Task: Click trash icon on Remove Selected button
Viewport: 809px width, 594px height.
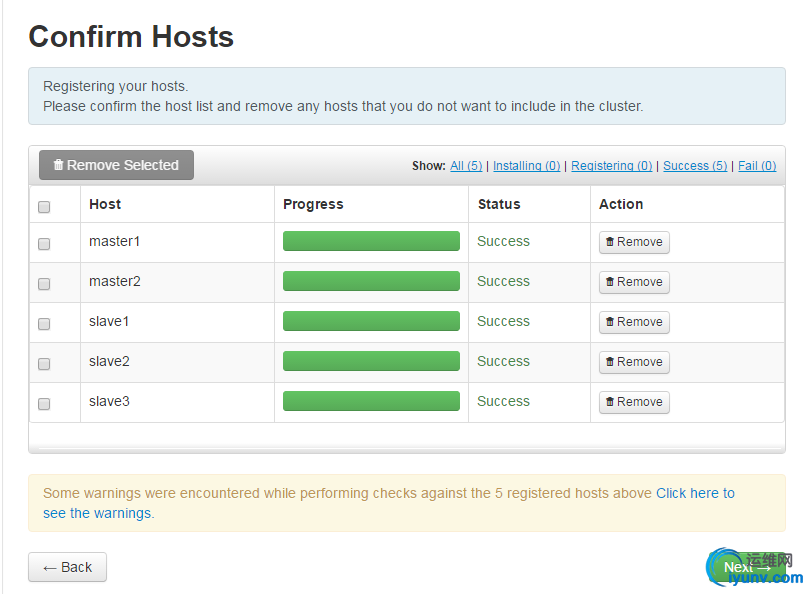Action: coord(58,165)
